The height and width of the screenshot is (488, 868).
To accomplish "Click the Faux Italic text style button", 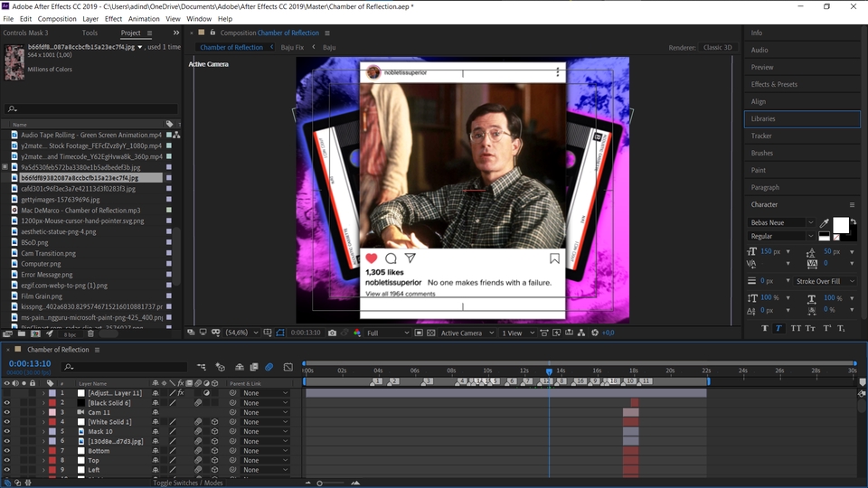I will 778,328.
